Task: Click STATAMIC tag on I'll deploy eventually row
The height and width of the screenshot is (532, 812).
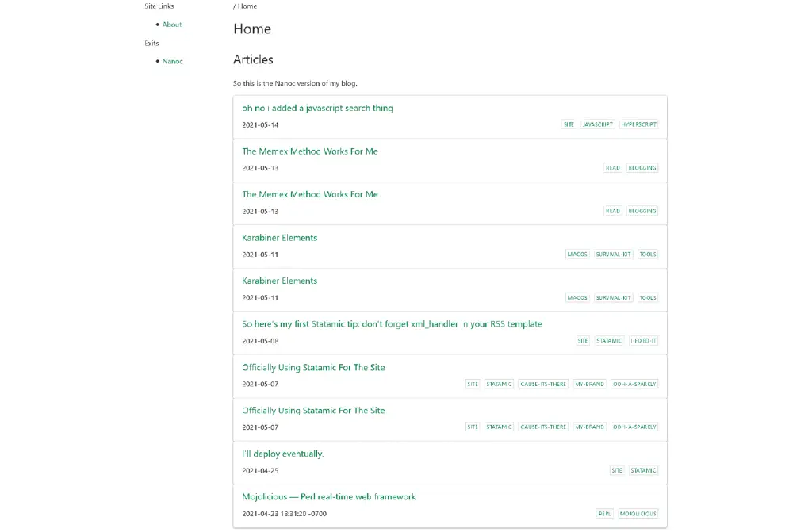Action: pyautogui.click(x=643, y=470)
